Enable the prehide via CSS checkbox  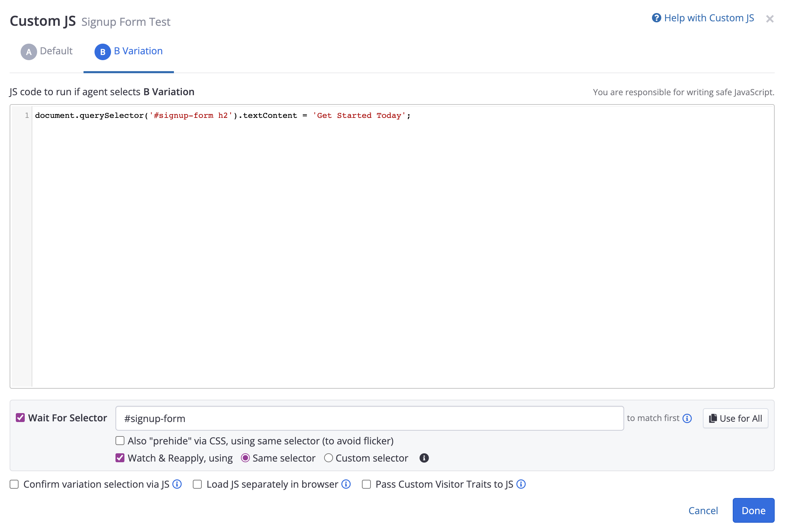click(120, 441)
